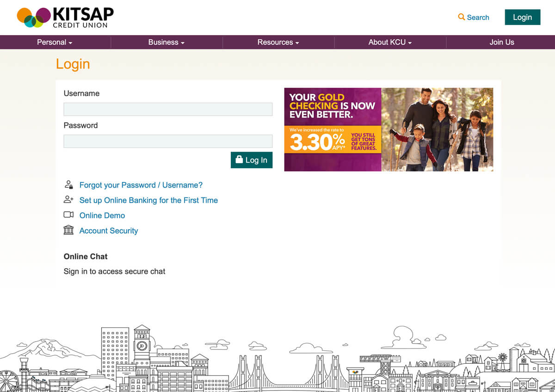Viewport: 555px width, 392px height.
Task: Click Search in the top header
Action: click(x=477, y=17)
